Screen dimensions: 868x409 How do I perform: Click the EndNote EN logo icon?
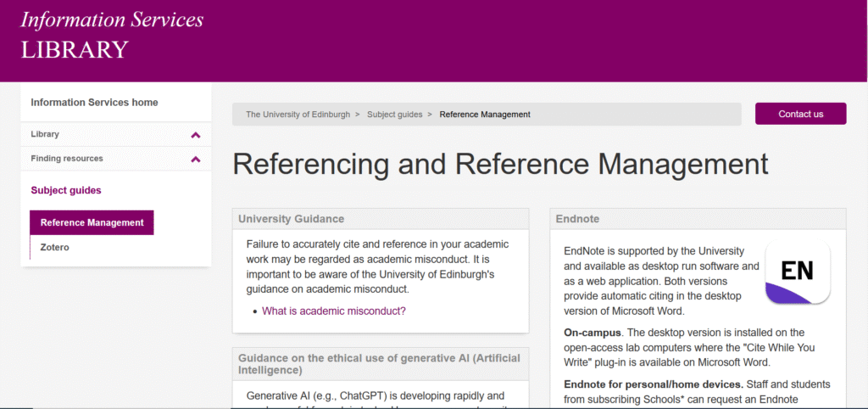click(798, 272)
